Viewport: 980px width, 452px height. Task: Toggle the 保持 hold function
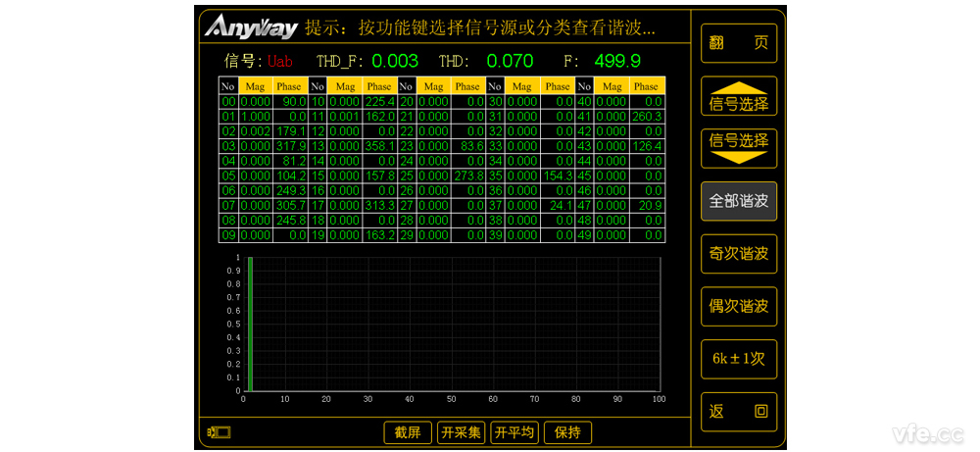[x=567, y=432]
